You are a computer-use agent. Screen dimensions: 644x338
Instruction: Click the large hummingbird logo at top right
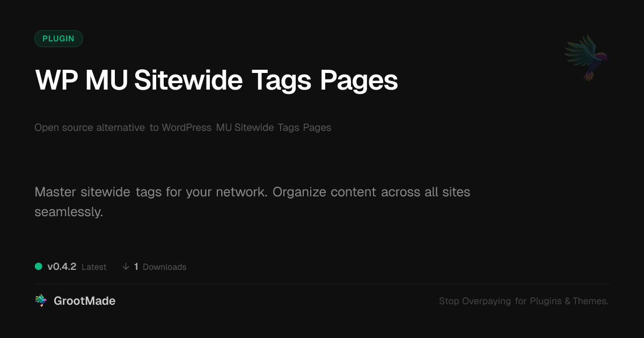[586, 58]
